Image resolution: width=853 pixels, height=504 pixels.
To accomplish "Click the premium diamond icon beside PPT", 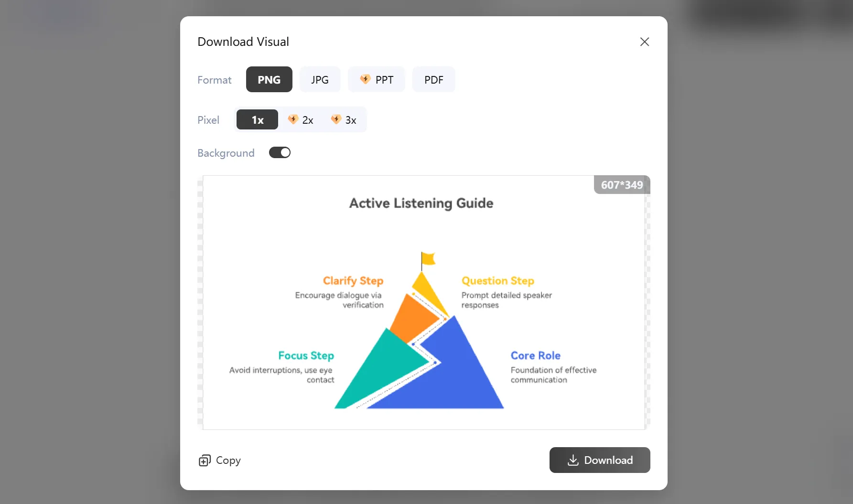I will pos(365,79).
